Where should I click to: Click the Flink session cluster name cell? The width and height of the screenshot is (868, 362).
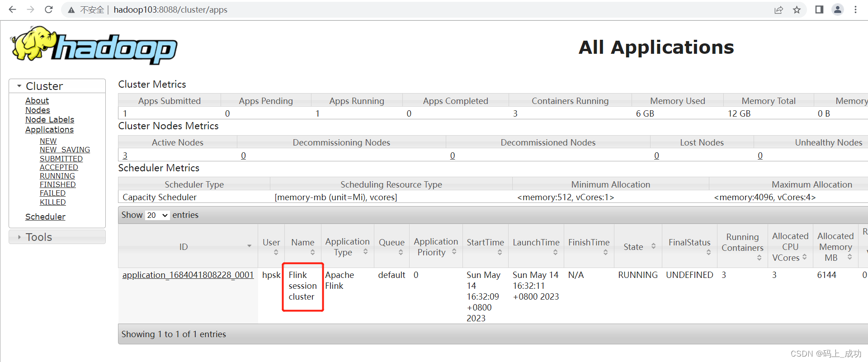click(x=302, y=286)
